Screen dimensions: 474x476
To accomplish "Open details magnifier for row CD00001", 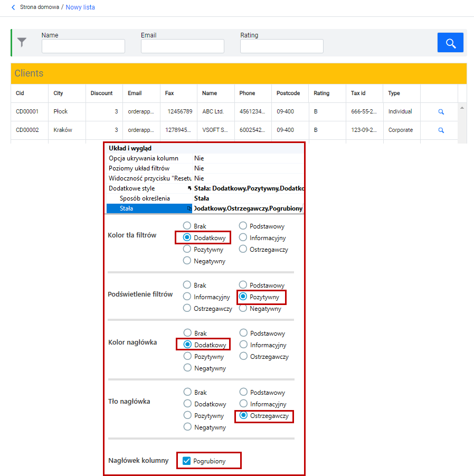I will coord(441,112).
